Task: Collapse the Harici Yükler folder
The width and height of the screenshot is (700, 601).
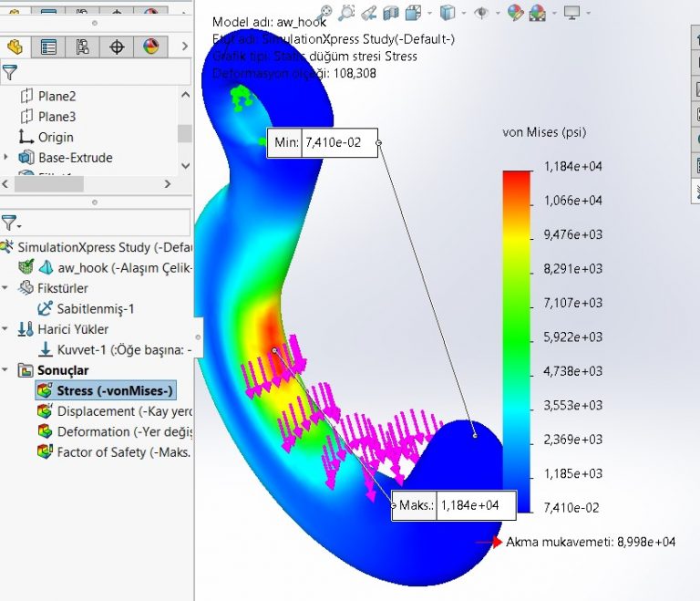Action: tap(6, 329)
